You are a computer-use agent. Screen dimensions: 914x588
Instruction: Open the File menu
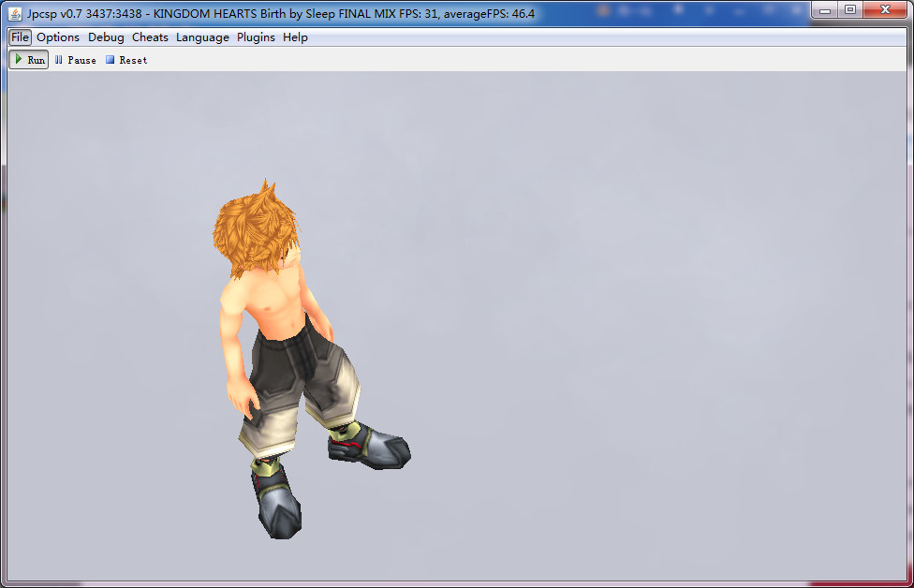click(20, 37)
